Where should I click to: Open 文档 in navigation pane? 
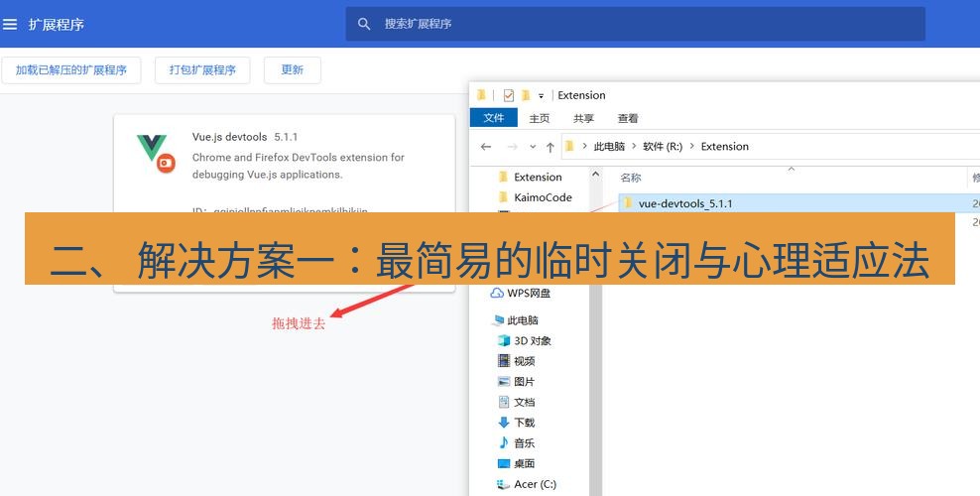click(524, 402)
